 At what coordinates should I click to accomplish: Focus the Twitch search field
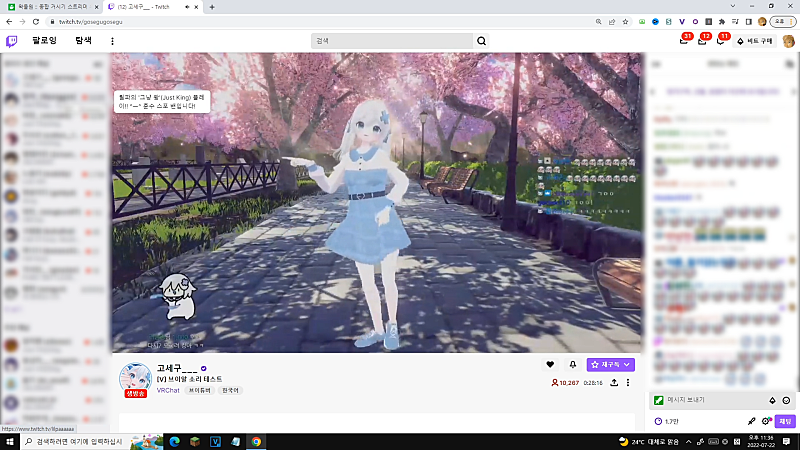[392, 41]
